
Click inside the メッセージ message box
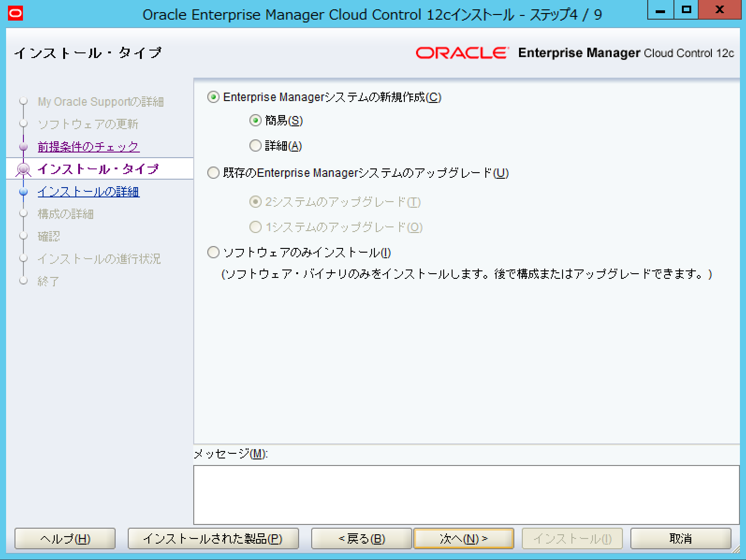466,495
